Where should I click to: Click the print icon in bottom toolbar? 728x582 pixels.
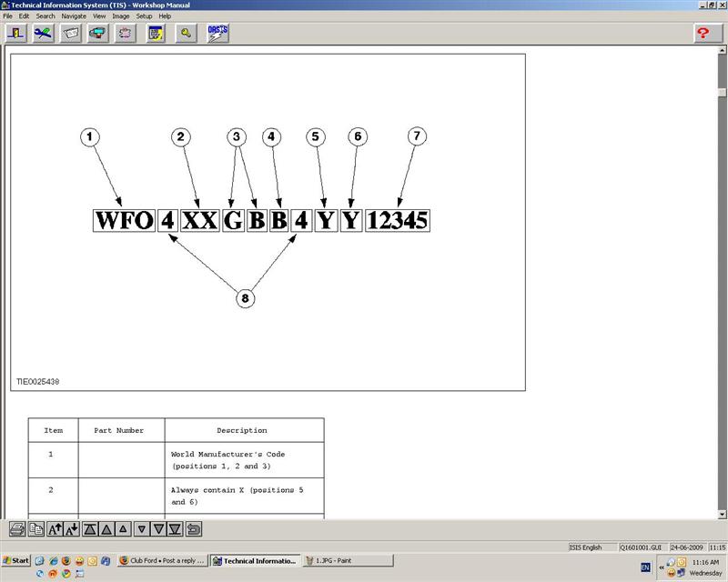(x=17, y=528)
